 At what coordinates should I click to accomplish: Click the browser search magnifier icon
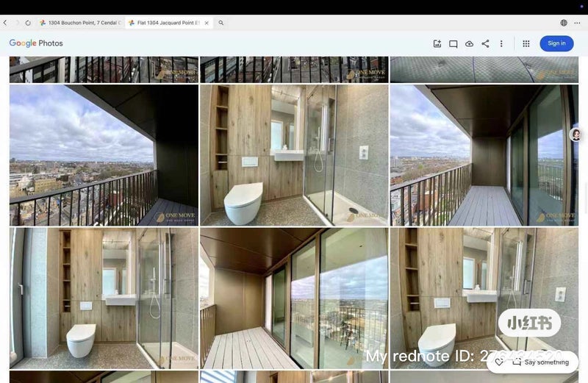click(x=221, y=23)
